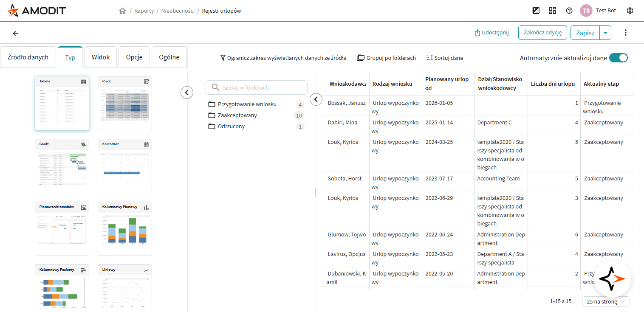Open the Źródło danych tab
The image size is (644, 312).
pyautogui.click(x=28, y=57)
